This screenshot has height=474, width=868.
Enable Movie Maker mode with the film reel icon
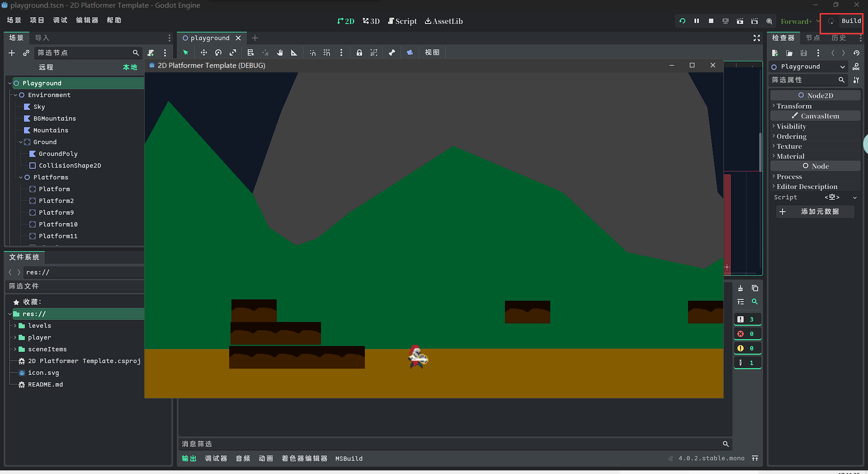(769, 21)
